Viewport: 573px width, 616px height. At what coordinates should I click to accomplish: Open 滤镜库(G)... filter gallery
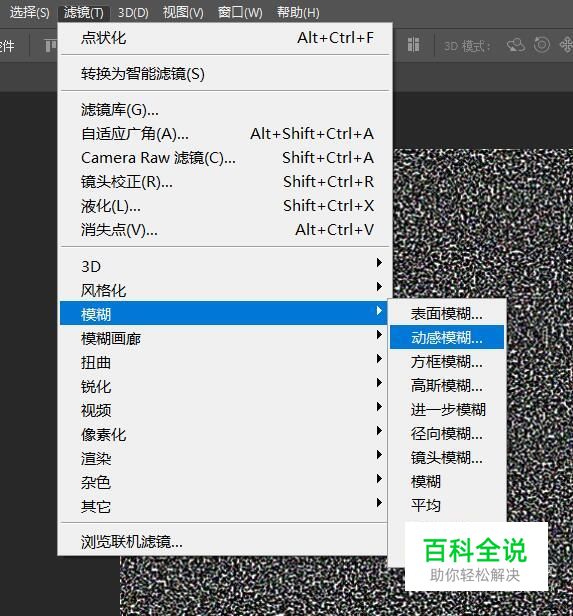coord(225,110)
